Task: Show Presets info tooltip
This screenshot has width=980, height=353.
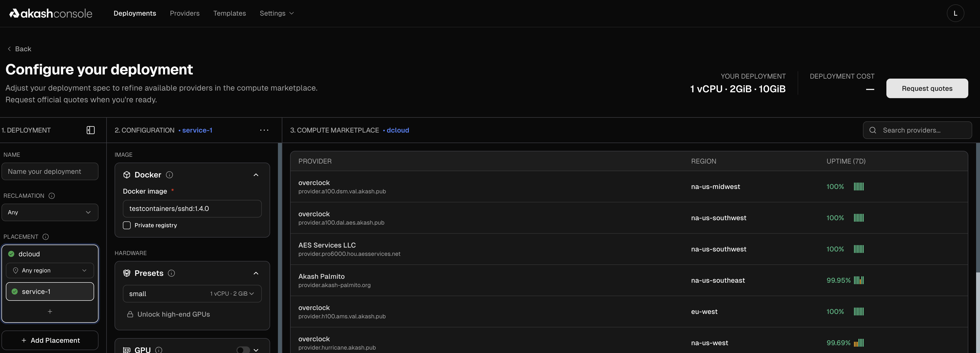Action: pos(172,273)
